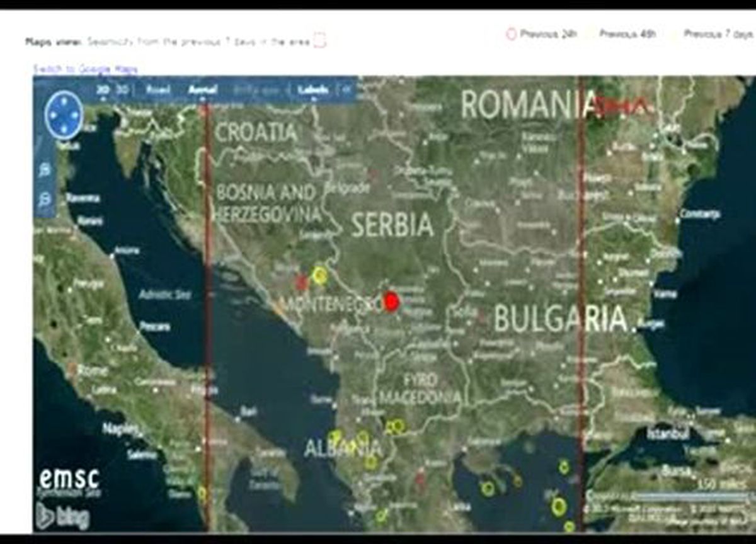Screen dimensions: 756x544
Task: Select the Road map view
Action: (157, 90)
